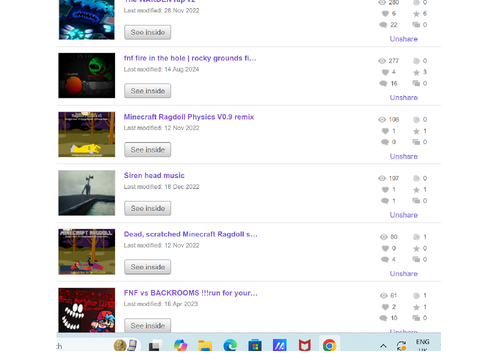The height and width of the screenshot is (360, 480).
Task: Click the star icon for Minecraft Ragdoll Physics remix
Action: coord(416,131)
